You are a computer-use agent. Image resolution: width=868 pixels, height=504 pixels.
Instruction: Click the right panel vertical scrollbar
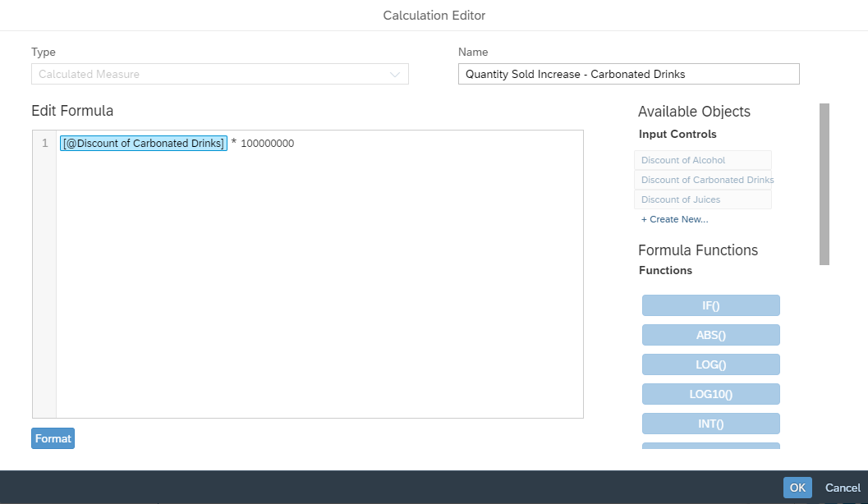tap(824, 184)
